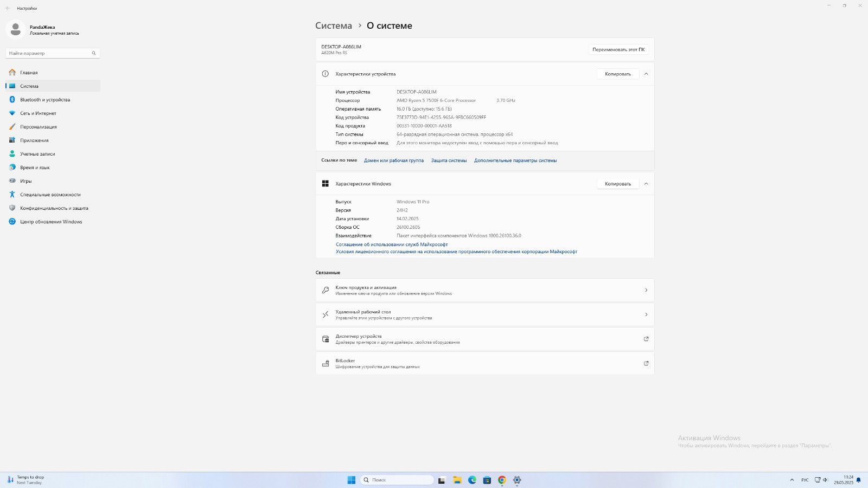Open Специальные возможности settings
The height and width of the screenshot is (488, 868).
click(53, 195)
